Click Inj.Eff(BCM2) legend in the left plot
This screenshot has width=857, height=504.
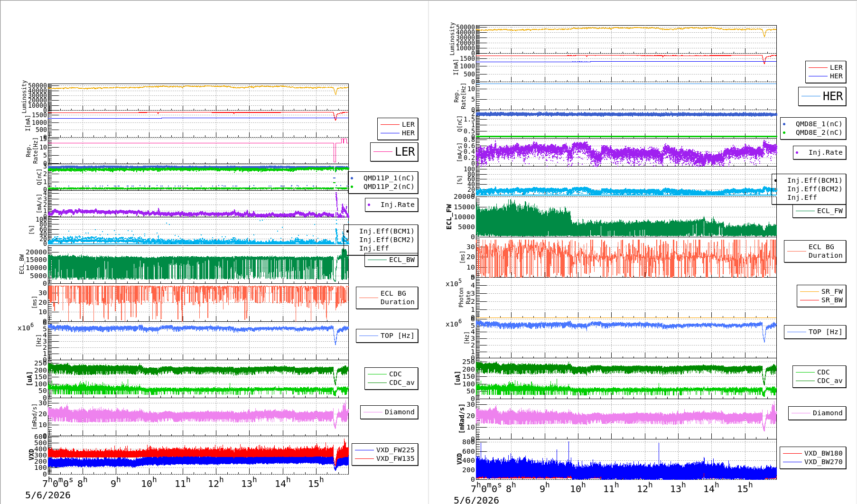pos(386,240)
